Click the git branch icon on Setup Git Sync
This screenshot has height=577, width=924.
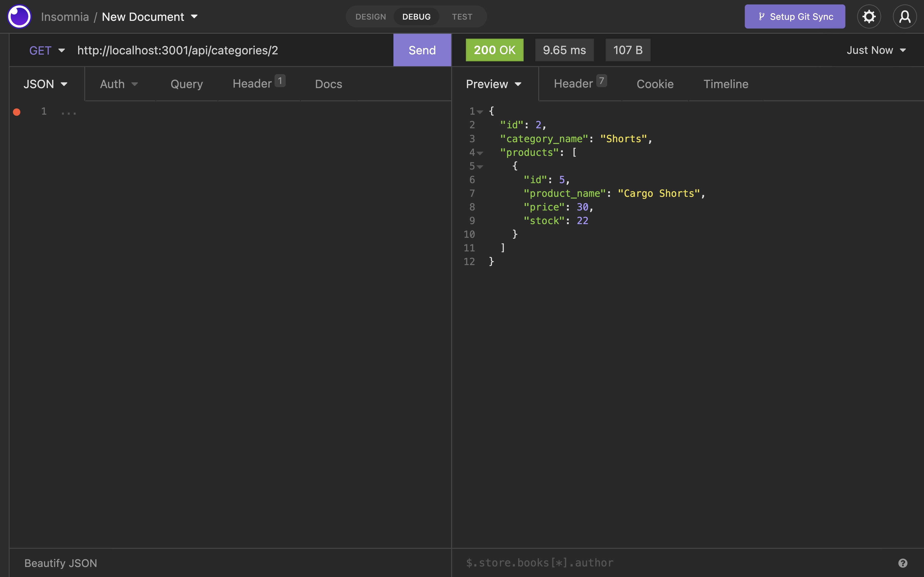coord(762,16)
